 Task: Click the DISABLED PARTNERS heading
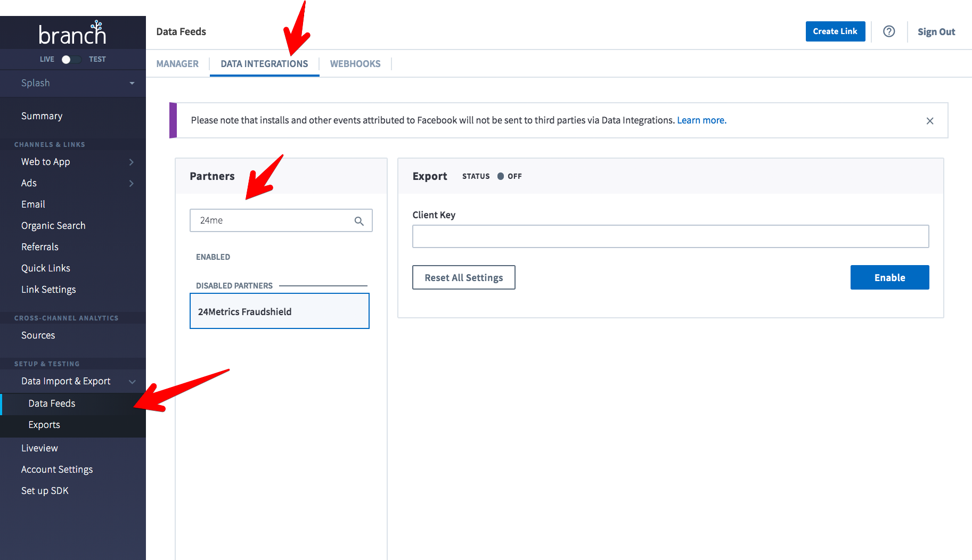[234, 286]
